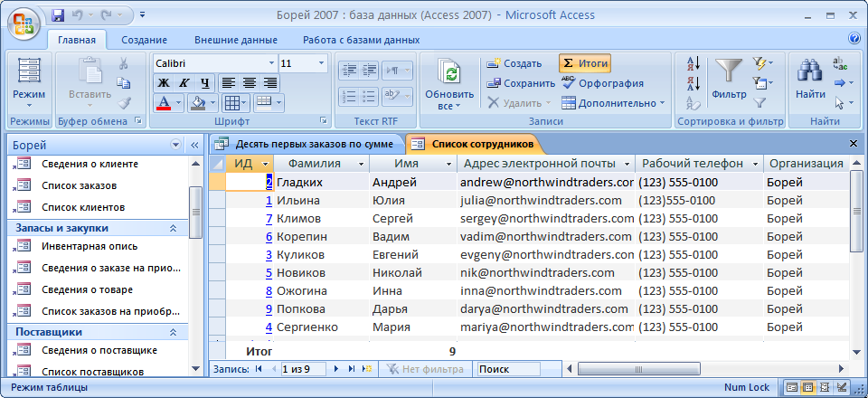
Task: Collapse navigation pane shutter button
Action: point(194,145)
